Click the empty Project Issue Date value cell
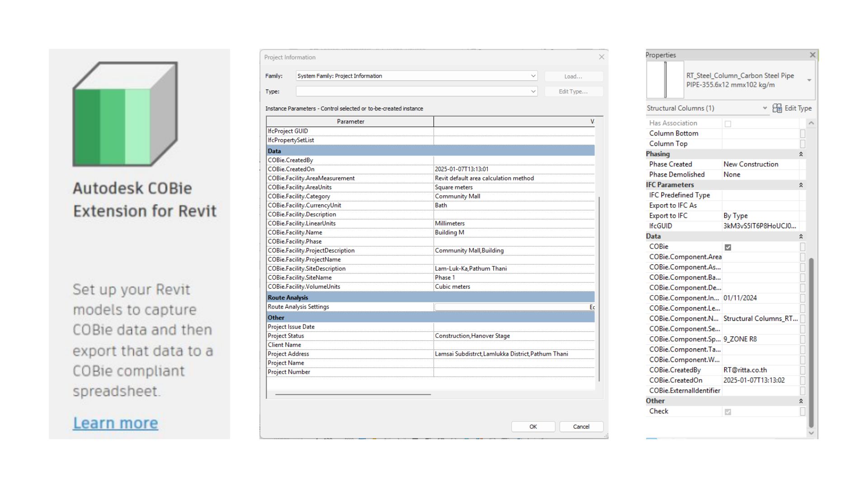 [514, 327]
